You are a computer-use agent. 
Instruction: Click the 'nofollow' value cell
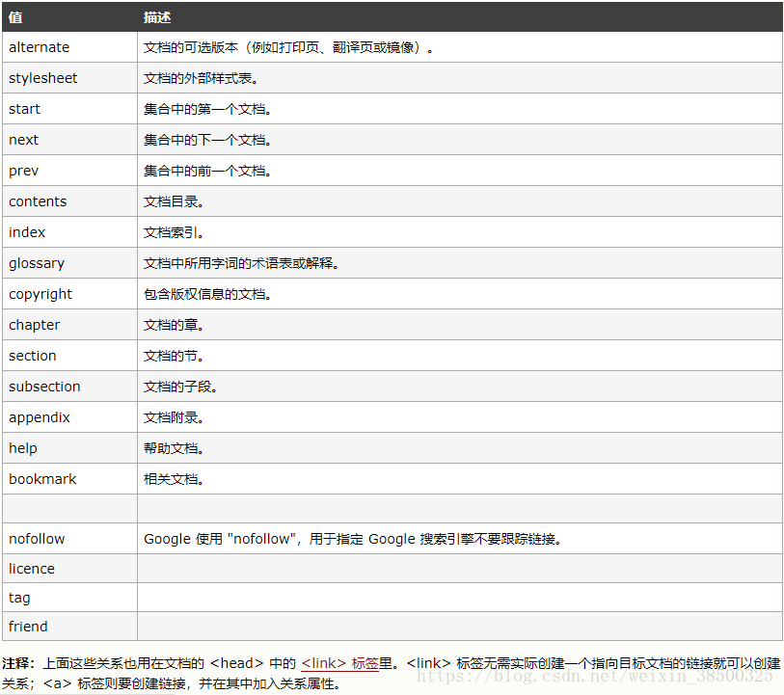click(x=70, y=539)
